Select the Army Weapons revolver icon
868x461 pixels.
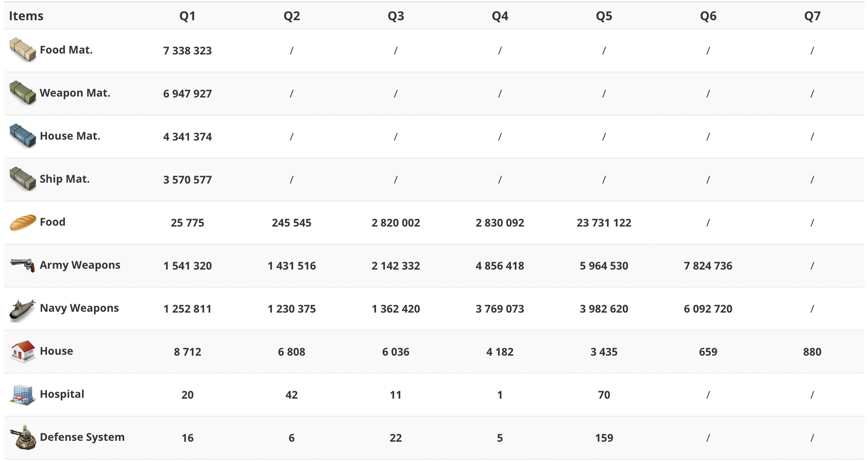22,265
